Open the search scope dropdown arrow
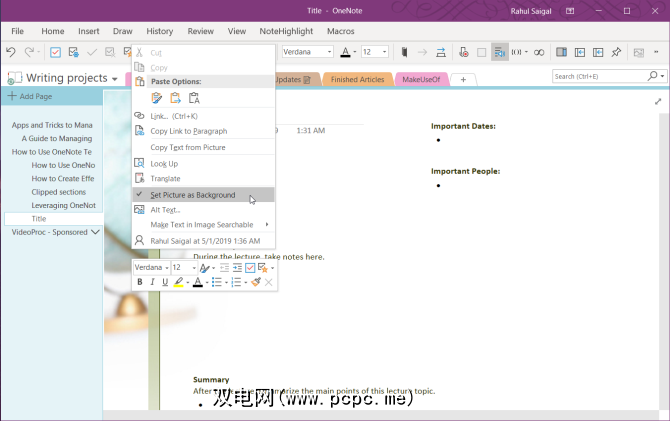Viewport: 670px width, 421px height. tap(662, 77)
